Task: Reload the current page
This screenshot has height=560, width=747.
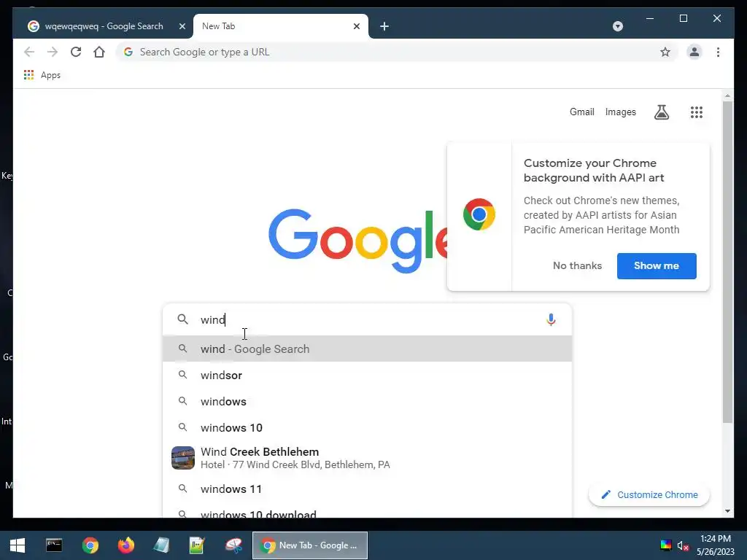Action: click(76, 52)
